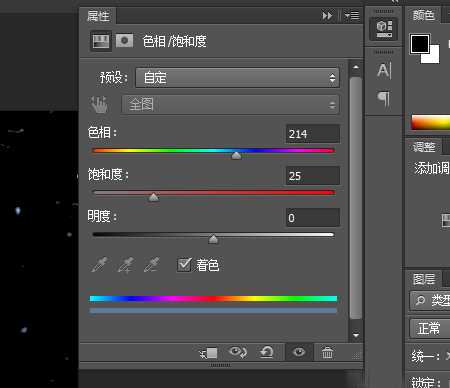
Task: Select the add-to-sample eyedropper
Action: tap(126, 265)
